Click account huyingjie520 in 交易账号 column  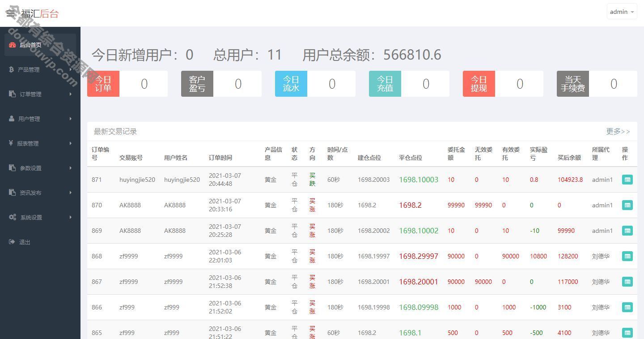pos(137,180)
